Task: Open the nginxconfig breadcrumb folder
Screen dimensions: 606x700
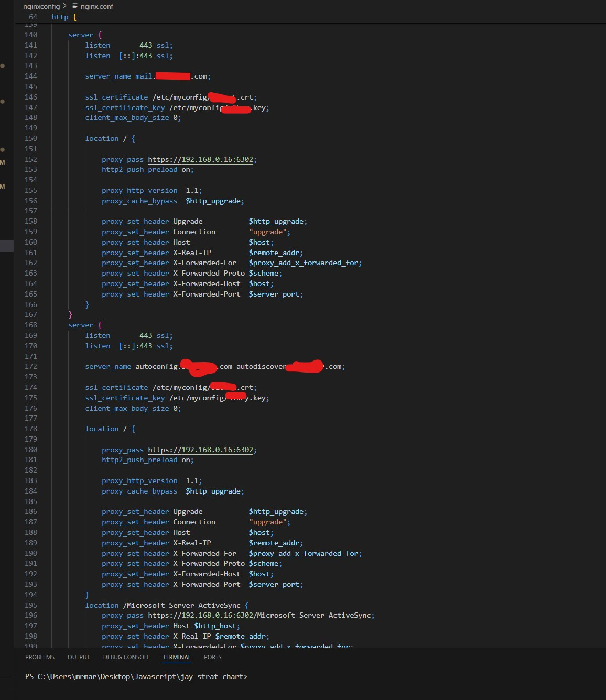Action: (x=41, y=6)
